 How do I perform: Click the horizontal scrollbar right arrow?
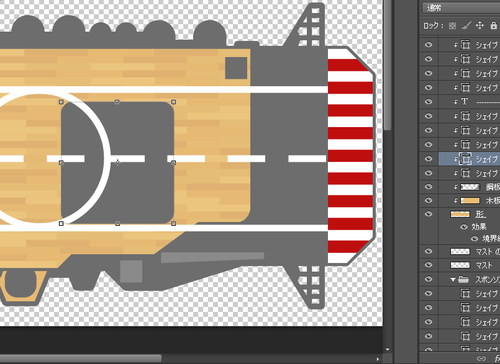[x=378, y=359]
